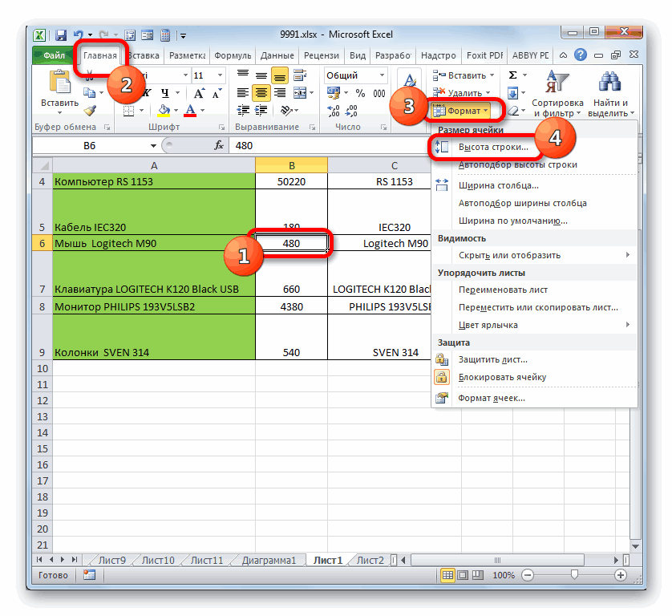This screenshot has width=672, height=616.
Task: Click the Normal view button in status bar
Action: pyautogui.click(x=447, y=575)
